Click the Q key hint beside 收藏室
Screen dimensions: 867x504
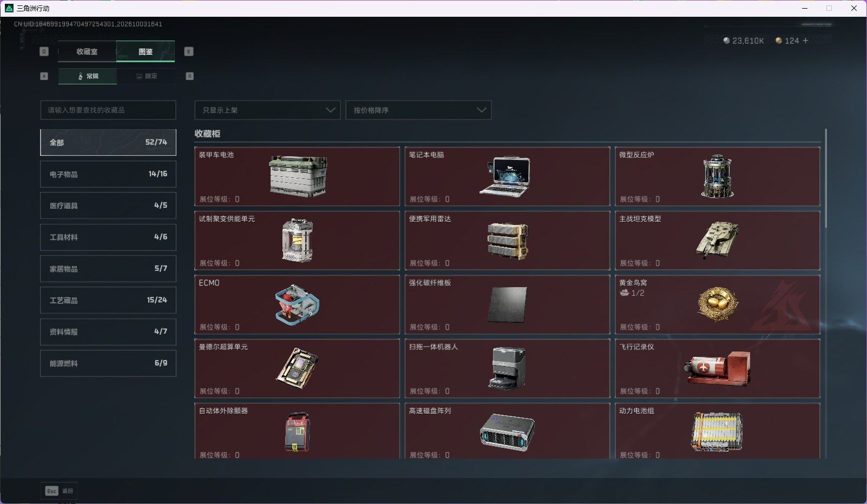tap(44, 52)
